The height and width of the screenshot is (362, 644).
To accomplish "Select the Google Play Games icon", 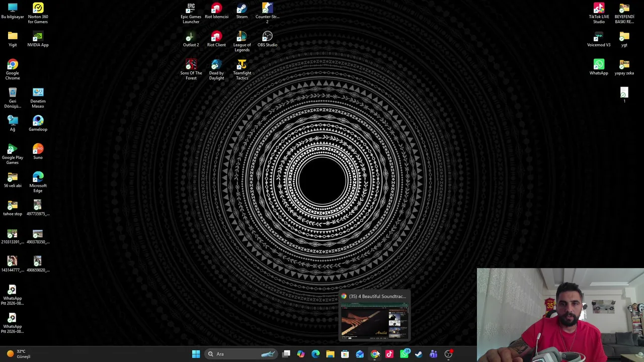I will [13, 154].
